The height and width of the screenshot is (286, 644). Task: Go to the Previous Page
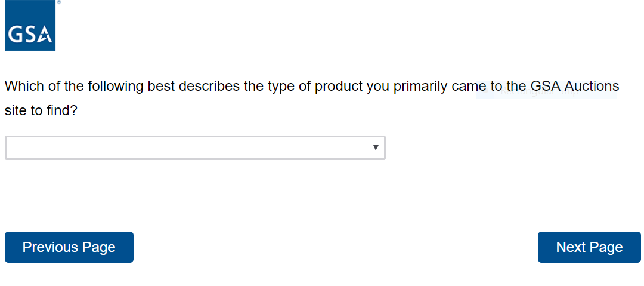click(x=69, y=247)
